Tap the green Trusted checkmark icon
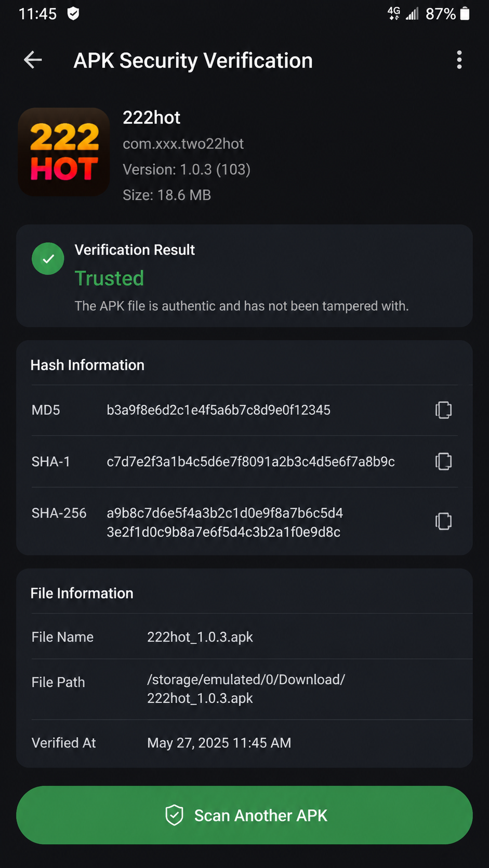Image resolution: width=489 pixels, height=868 pixels. tap(48, 259)
